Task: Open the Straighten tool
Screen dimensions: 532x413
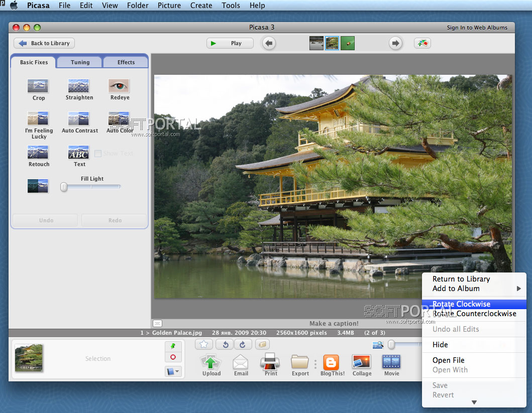Action: click(79, 86)
